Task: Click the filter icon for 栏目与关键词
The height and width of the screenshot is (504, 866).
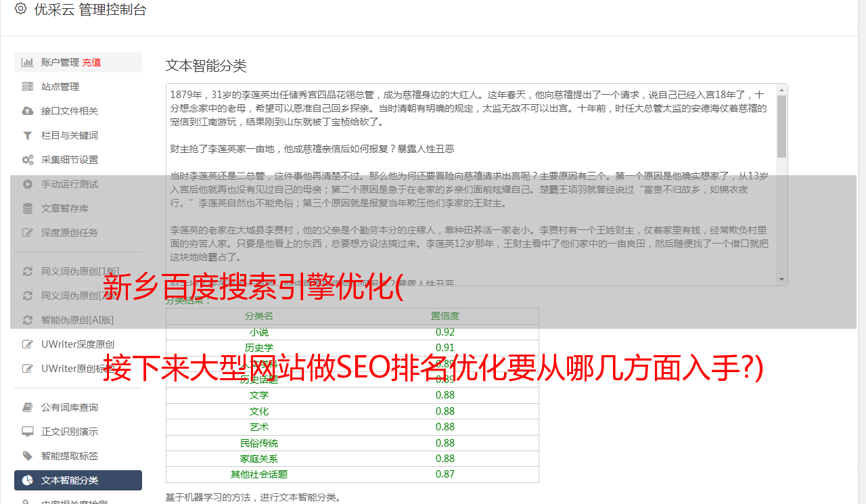Action: pos(28,135)
